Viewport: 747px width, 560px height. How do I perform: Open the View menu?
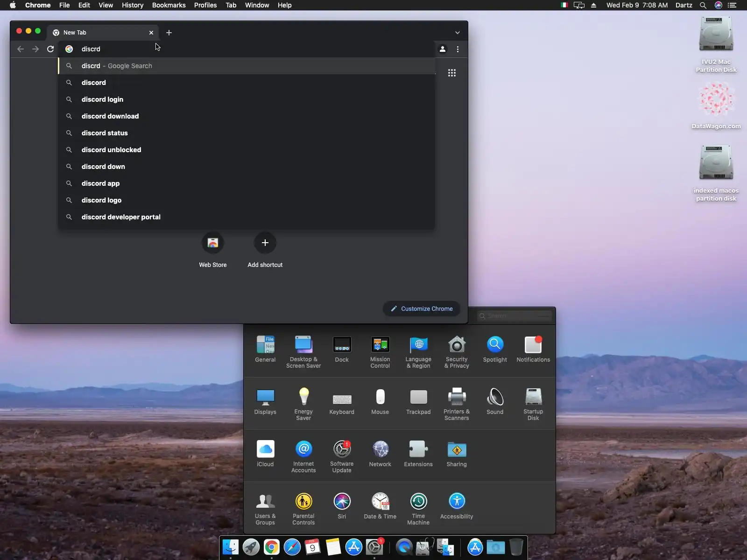click(106, 5)
